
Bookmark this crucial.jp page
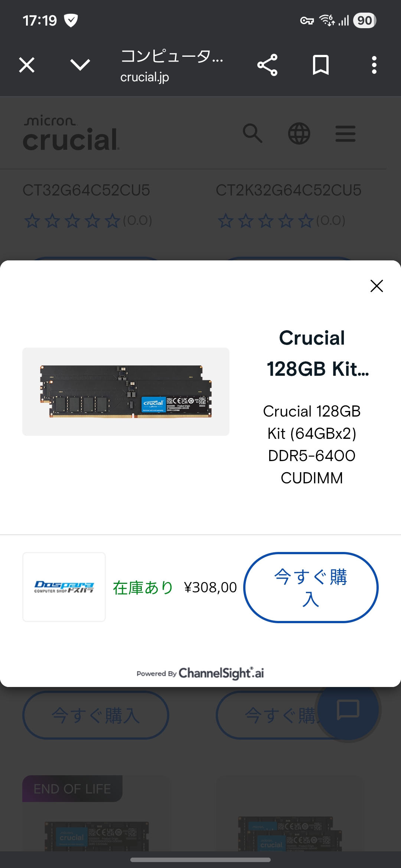click(x=321, y=65)
